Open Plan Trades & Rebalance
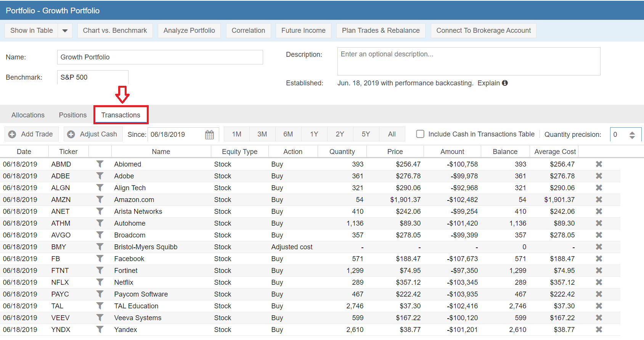644x340 pixels. [381, 30]
